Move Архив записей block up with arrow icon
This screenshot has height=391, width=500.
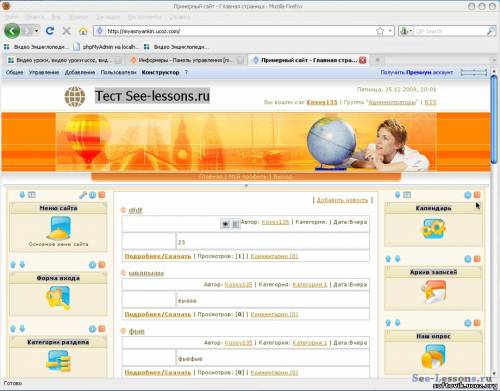[x=388, y=259]
